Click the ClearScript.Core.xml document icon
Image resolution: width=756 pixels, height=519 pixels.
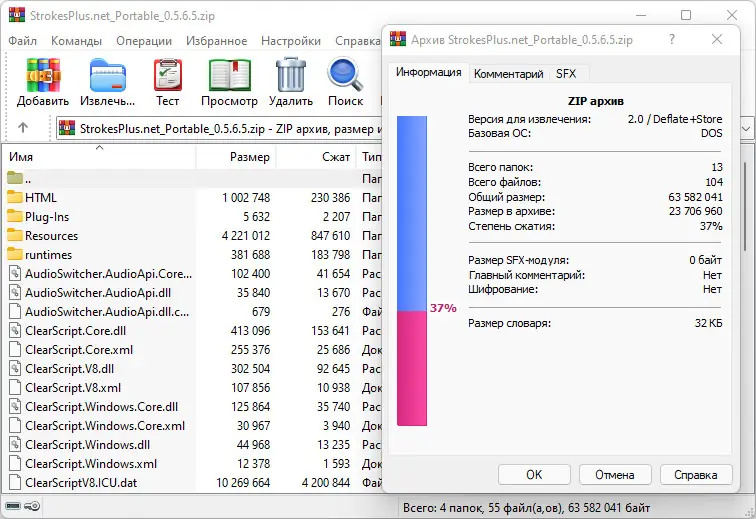[x=15, y=349]
